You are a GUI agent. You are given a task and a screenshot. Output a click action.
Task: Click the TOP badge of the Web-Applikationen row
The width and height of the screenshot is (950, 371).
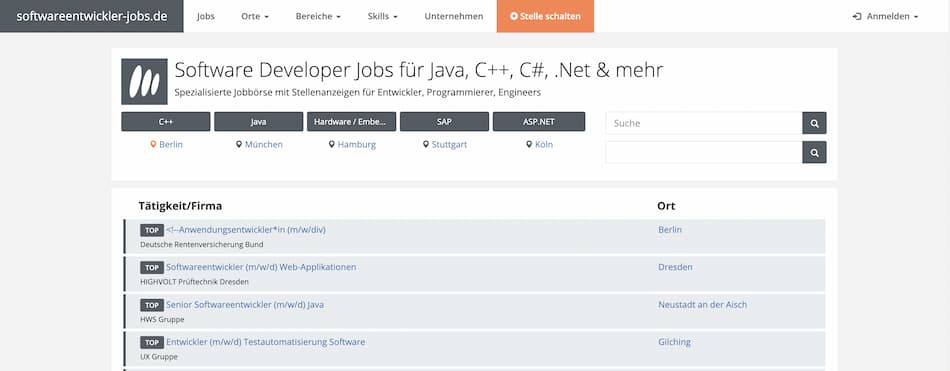pyautogui.click(x=152, y=267)
